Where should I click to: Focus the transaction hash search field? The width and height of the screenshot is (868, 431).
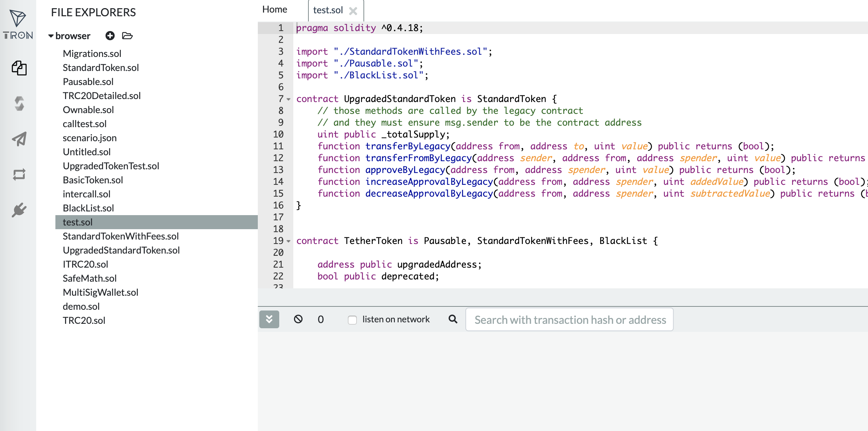pyautogui.click(x=569, y=320)
